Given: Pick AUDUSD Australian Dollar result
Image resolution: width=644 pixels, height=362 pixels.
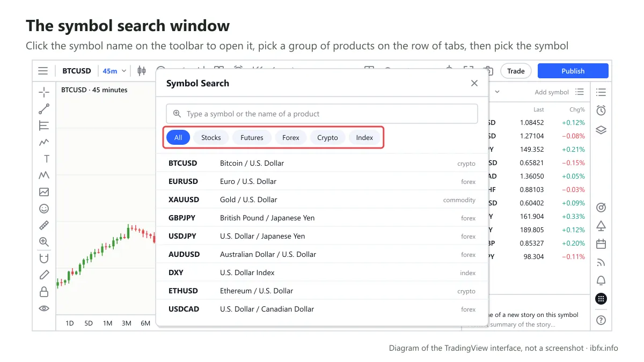Looking at the screenshot, I should click(322, 254).
